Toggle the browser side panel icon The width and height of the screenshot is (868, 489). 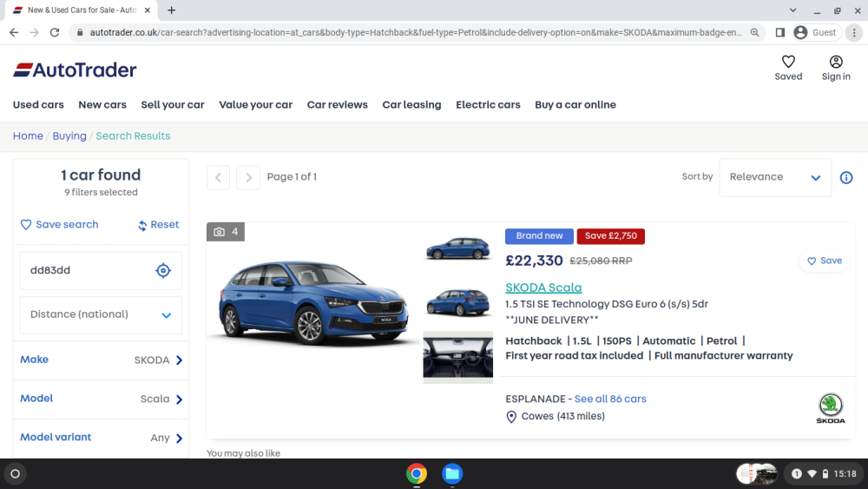pyautogui.click(x=780, y=33)
